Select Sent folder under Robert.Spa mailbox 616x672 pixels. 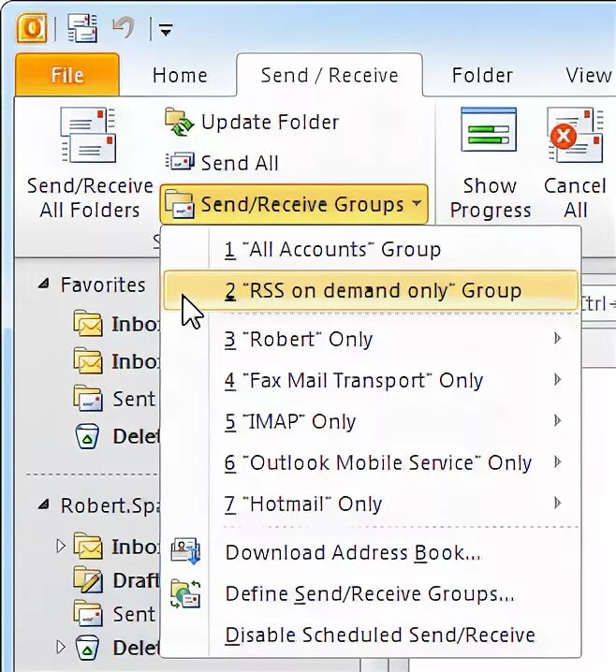(x=115, y=614)
